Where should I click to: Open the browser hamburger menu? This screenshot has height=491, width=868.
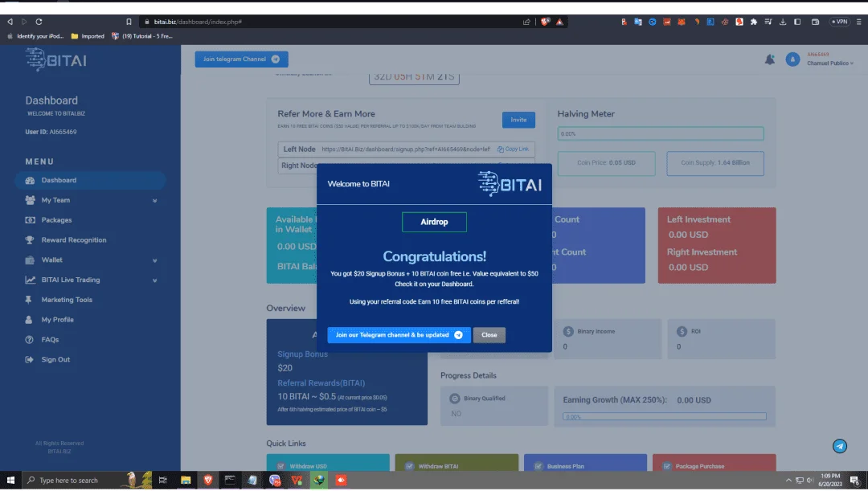(858, 22)
